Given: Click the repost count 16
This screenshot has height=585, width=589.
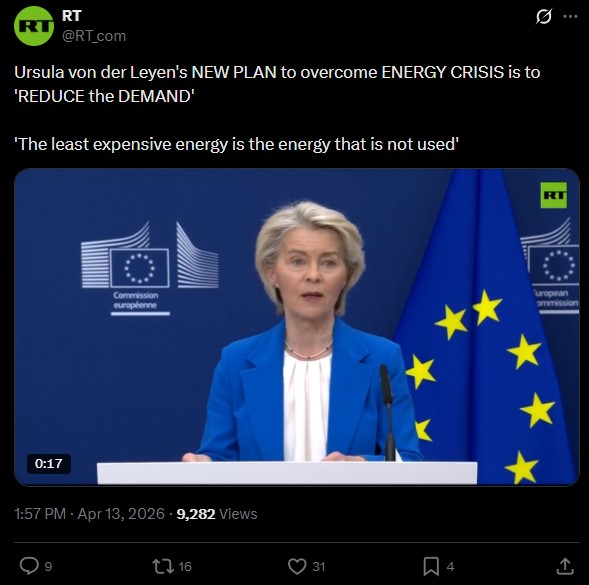Looking at the screenshot, I should pyautogui.click(x=185, y=567).
